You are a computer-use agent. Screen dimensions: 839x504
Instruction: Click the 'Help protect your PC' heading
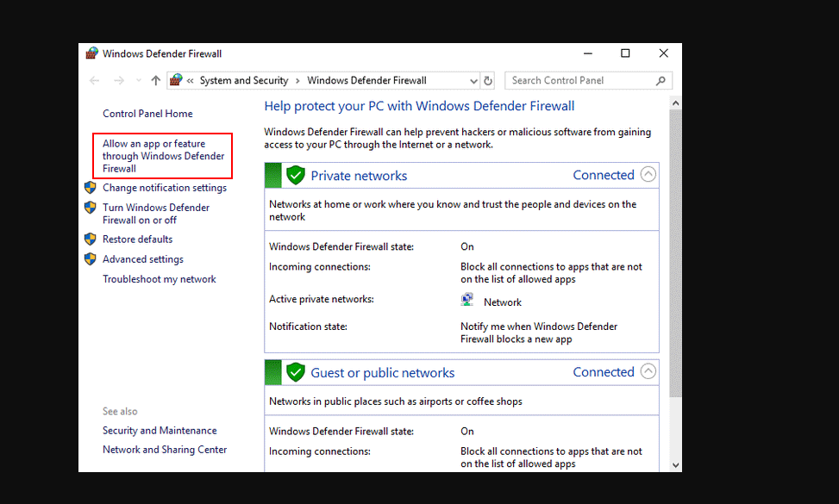click(419, 106)
